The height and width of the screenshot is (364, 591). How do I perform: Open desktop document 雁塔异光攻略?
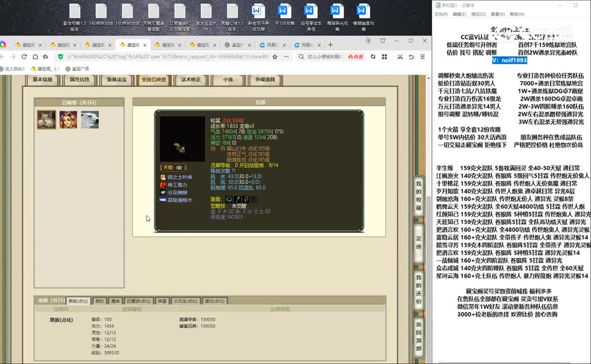click(337, 18)
